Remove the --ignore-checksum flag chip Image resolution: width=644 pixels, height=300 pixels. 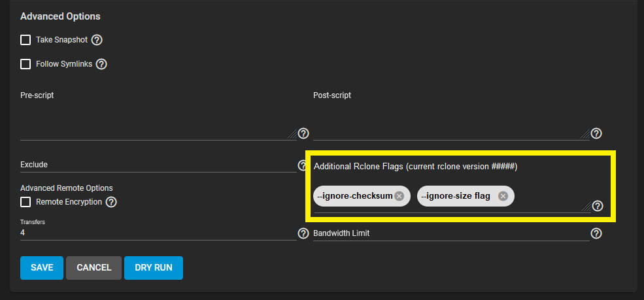click(x=399, y=196)
